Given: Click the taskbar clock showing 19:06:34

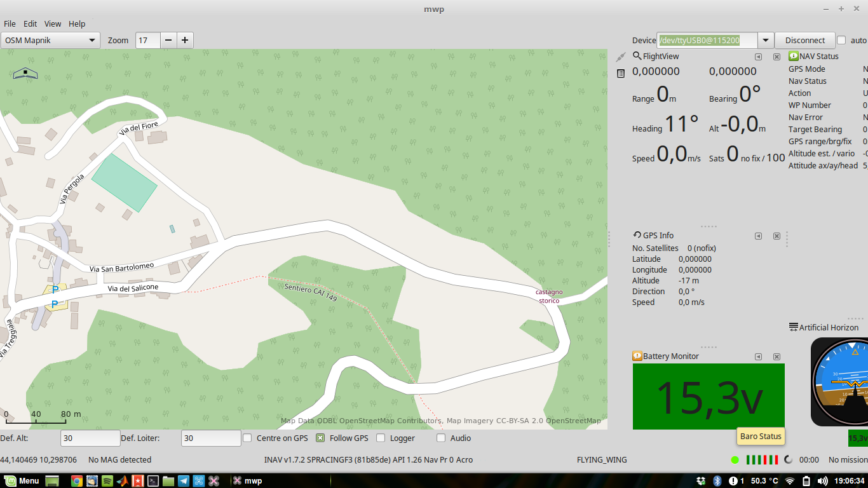Looking at the screenshot, I should (850, 481).
